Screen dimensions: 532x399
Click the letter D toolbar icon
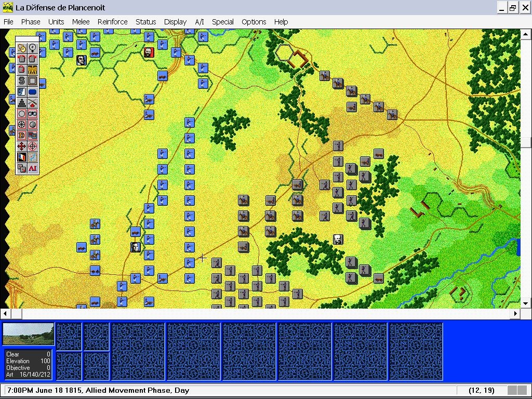22,136
